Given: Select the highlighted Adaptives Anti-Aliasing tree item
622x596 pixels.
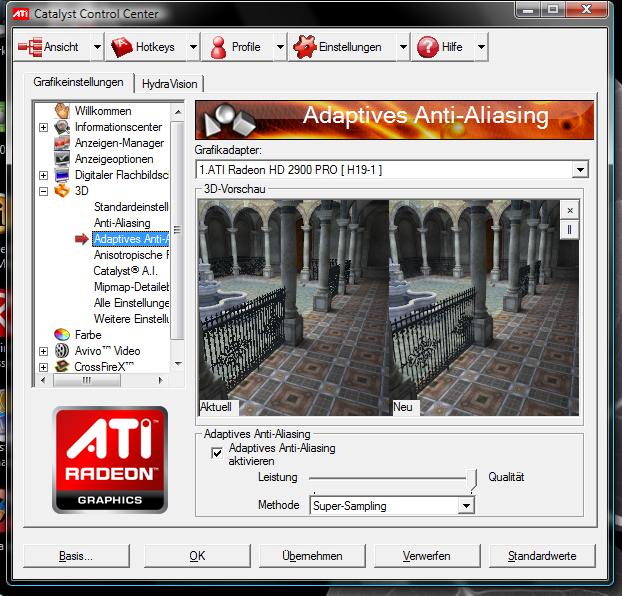Looking at the screenshot, I should [131, 239].
